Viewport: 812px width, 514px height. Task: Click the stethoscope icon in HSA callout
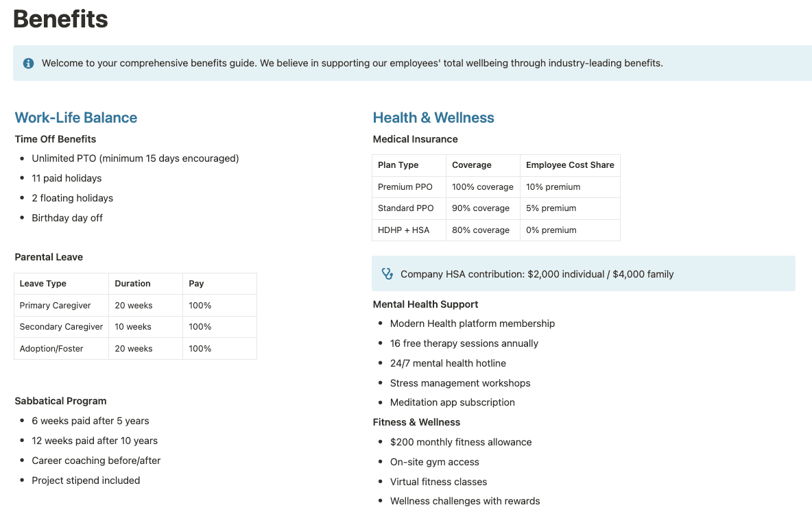click(x=387, y=274)
